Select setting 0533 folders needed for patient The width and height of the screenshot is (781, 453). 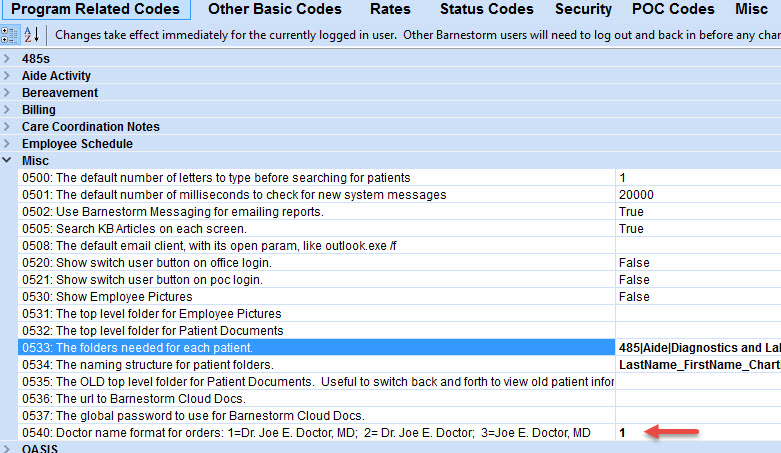pyautogui.click(x=316, y=347)
